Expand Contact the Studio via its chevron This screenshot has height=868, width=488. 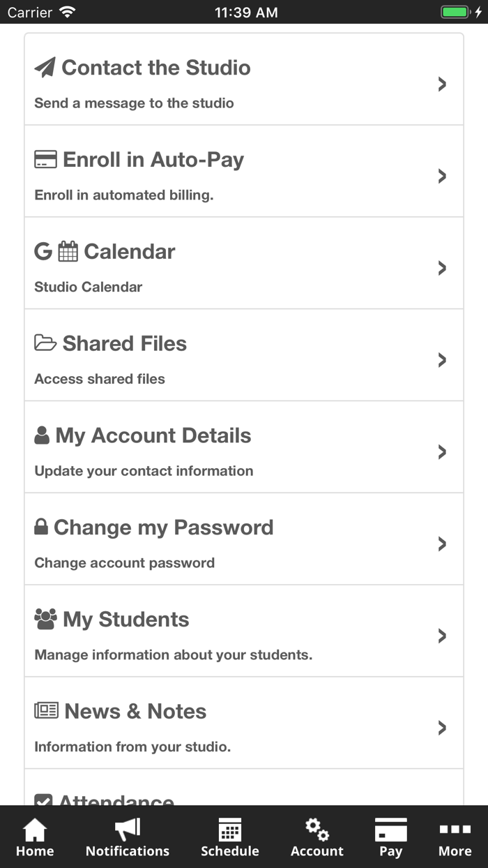point(442,84)
